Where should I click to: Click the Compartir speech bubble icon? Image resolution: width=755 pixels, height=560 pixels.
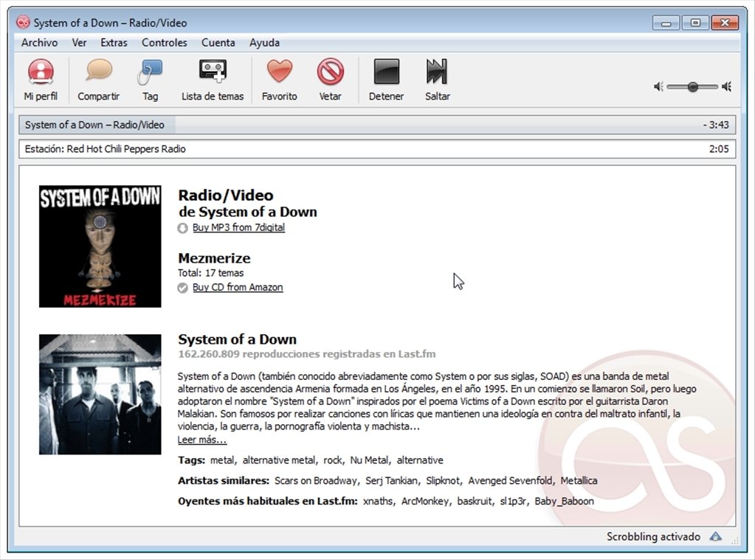(99, 70)
